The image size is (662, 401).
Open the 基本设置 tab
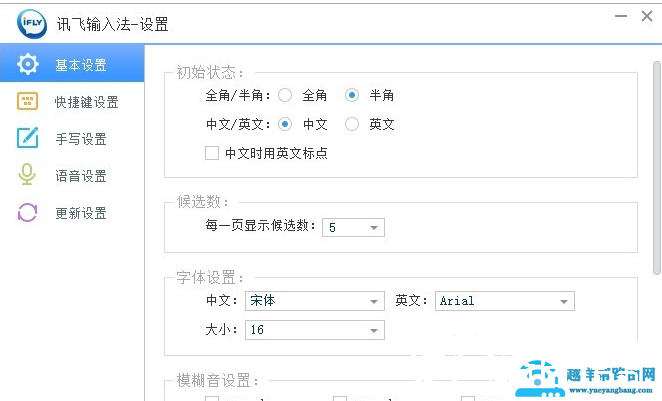tap(72, 64)
